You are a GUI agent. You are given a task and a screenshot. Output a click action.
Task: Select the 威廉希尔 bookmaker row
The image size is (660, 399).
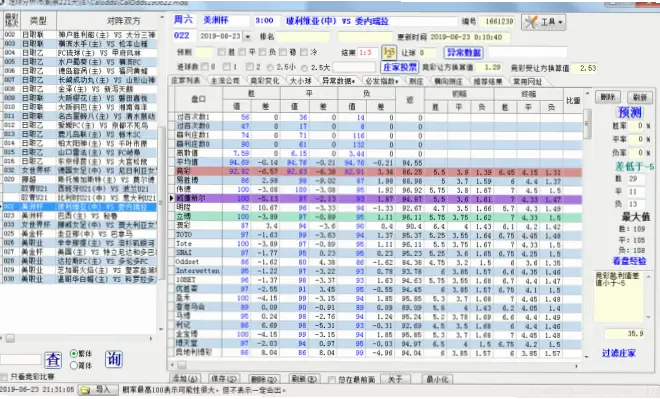tap(378, 198)
